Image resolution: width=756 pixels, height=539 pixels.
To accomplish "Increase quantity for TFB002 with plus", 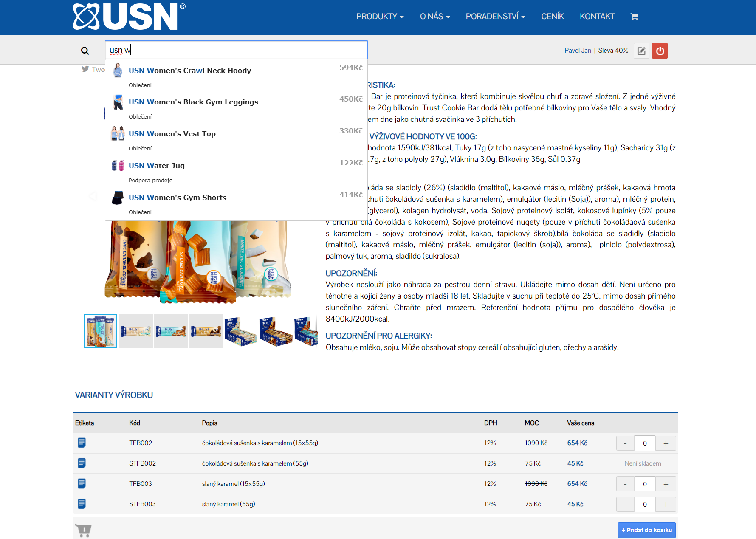I will coord(666,443).
